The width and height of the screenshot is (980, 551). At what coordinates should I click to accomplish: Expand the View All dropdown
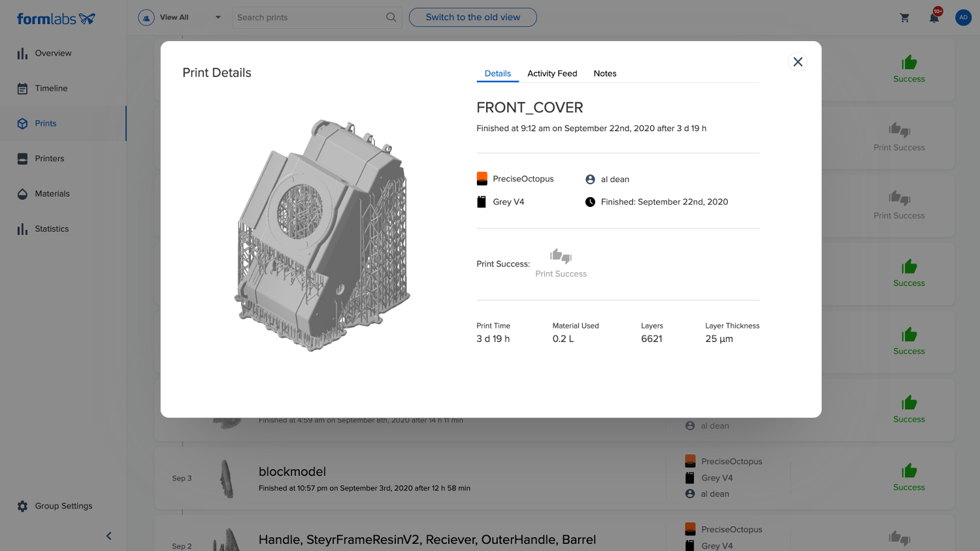[x=218, y=18]
